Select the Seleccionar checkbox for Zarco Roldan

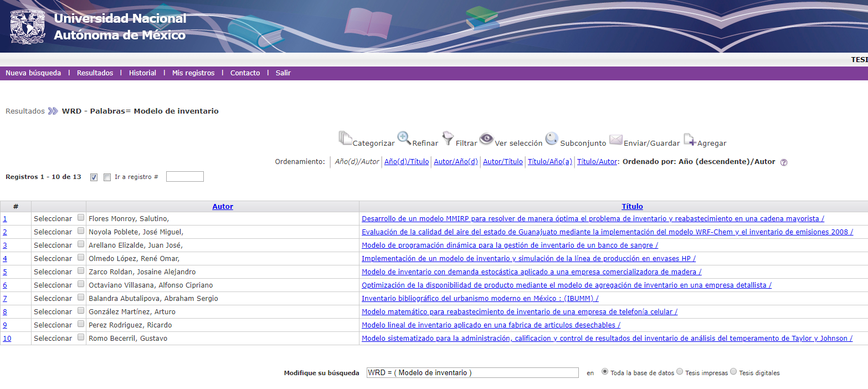click(x=81, y=272)
